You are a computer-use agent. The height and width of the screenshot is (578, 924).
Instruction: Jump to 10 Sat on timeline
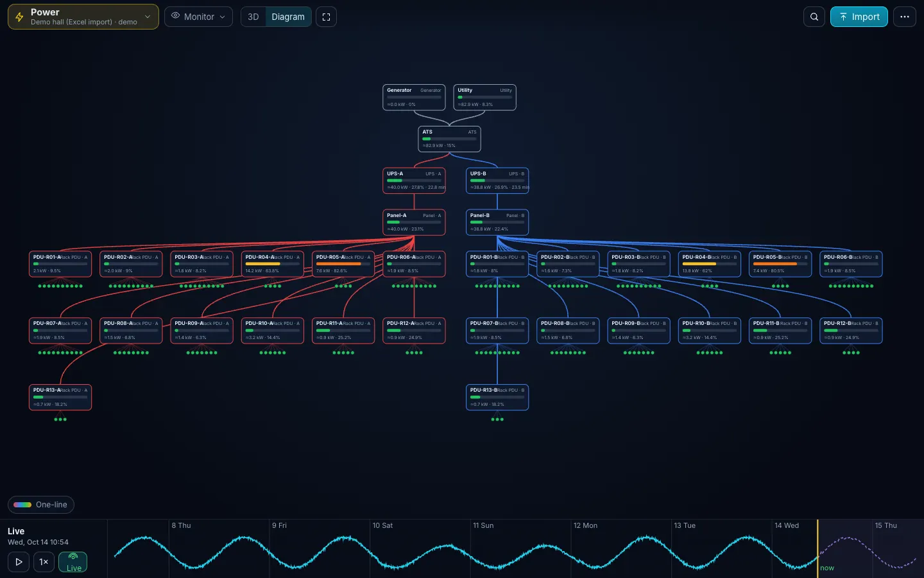(382, 525)
